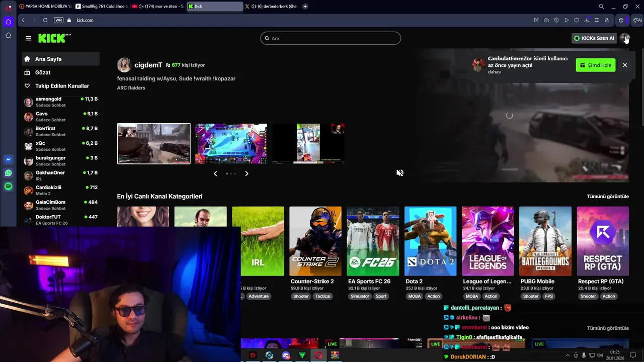Toggle the VPN badge in address bar
The height and width of the screenshot is (362, 644).
click(58, 20)
